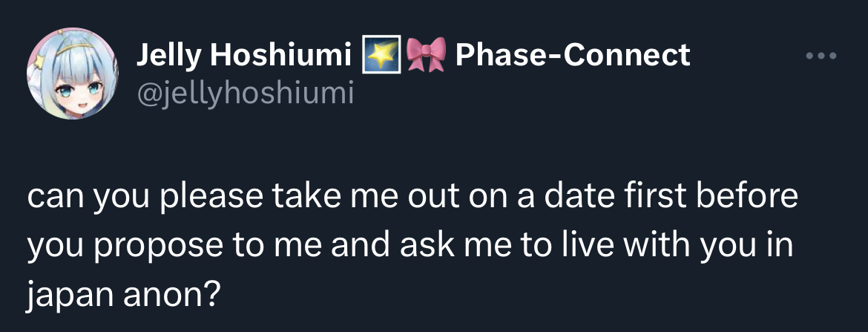Image resolution: width=868 pixels, height=332 pixels.
Task: Open Jelly Hoshiumi's profile picture avatar
Action: click(73, 74)
